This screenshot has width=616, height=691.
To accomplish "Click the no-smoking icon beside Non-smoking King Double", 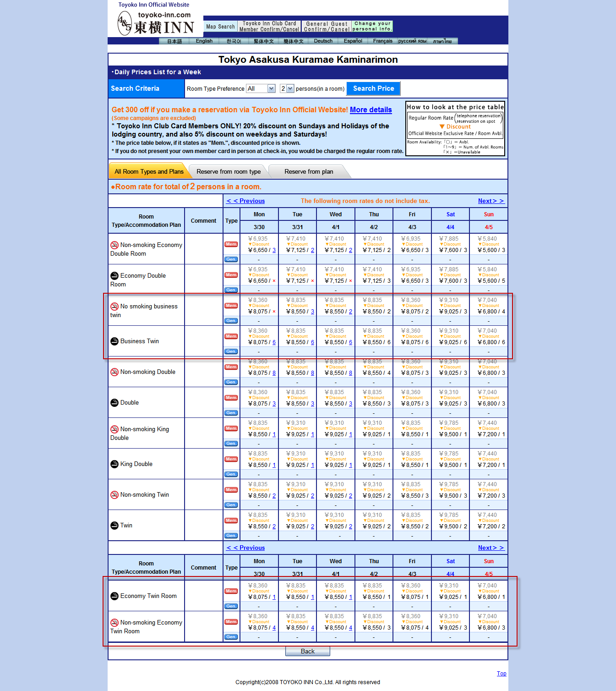I will click(x=114, y=429).
